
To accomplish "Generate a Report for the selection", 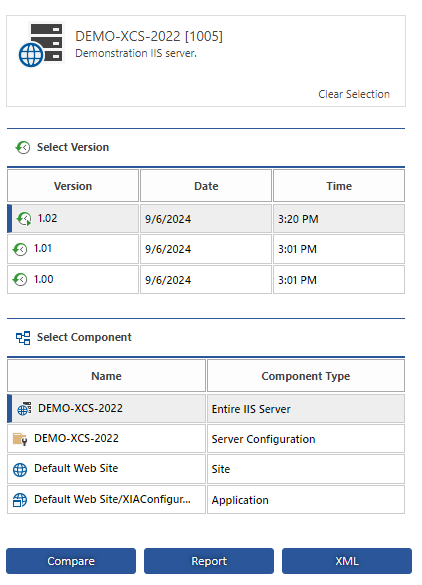I will [x=209, y=561].
